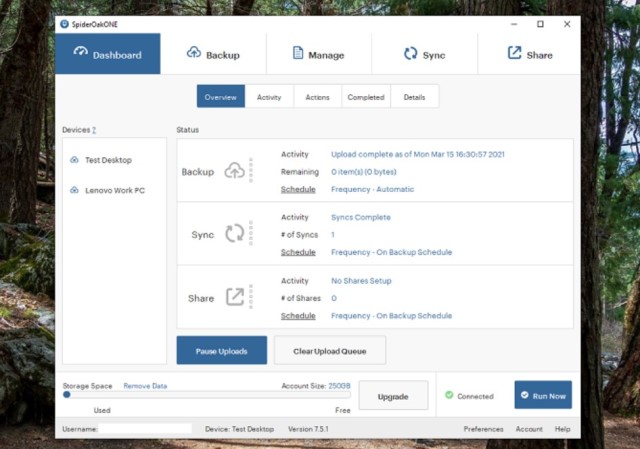Open the Help link

(x=562, y=429)
